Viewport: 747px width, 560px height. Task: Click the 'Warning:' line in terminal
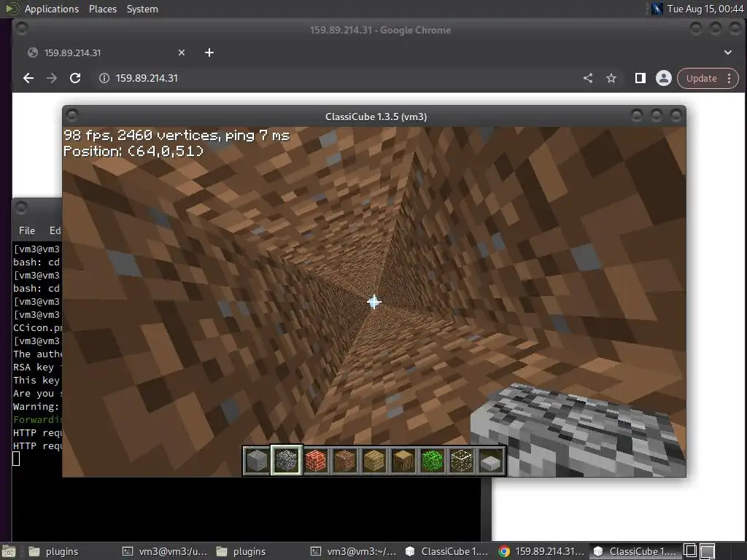(x=36, y=407)
